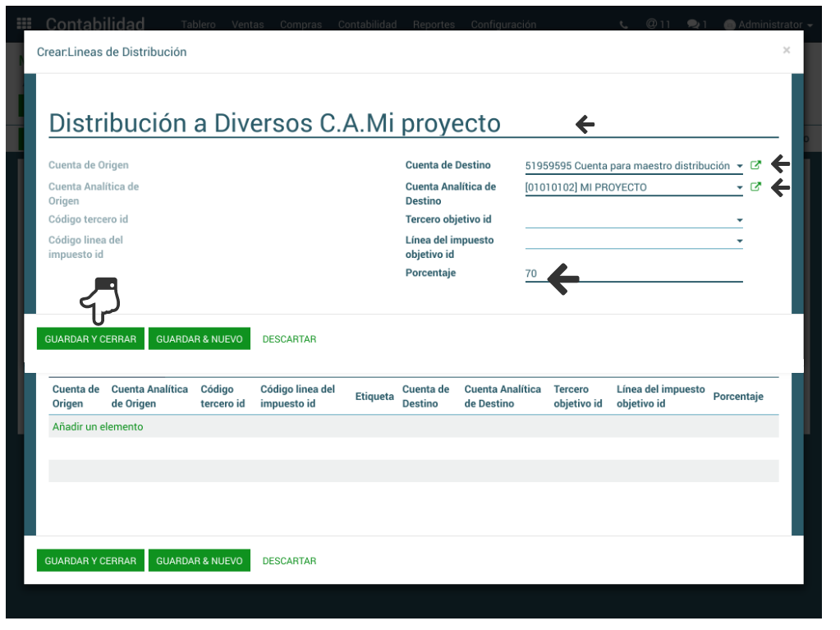840x630 pixels.
Task: Open the Reportes menu
Action: [x=434, y=25]
